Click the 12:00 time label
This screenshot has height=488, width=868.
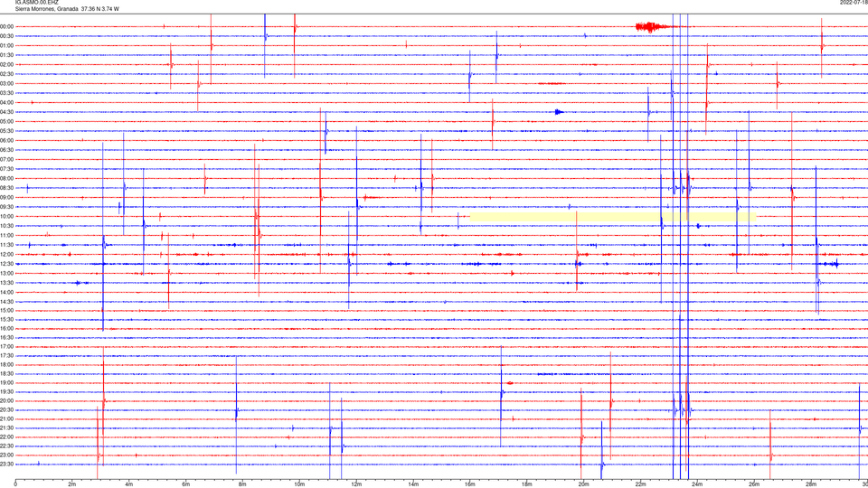pos(7,255)
